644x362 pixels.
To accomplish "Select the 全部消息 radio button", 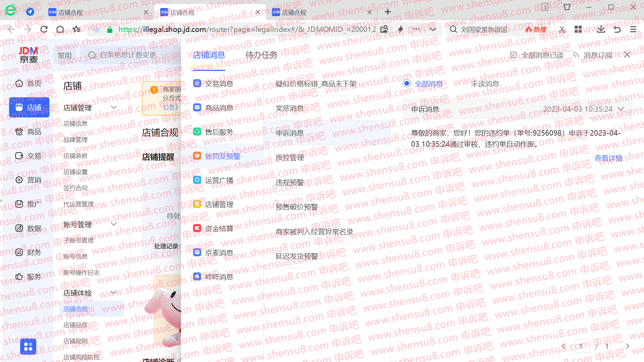I will (x=407, y=83).
